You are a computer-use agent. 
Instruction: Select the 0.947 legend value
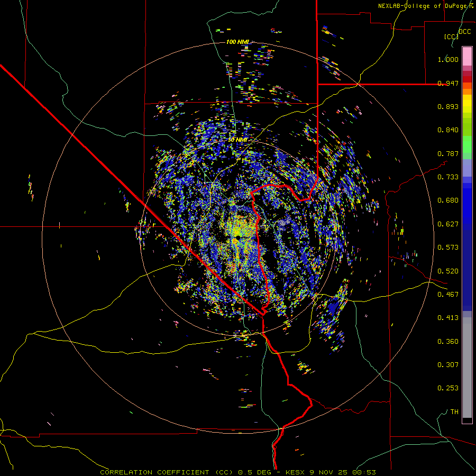click(448, 83)
